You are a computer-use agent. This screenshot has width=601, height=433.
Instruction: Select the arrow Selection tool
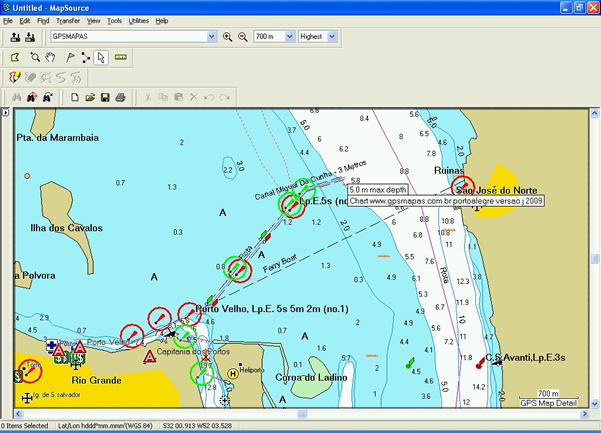[101, 57]
